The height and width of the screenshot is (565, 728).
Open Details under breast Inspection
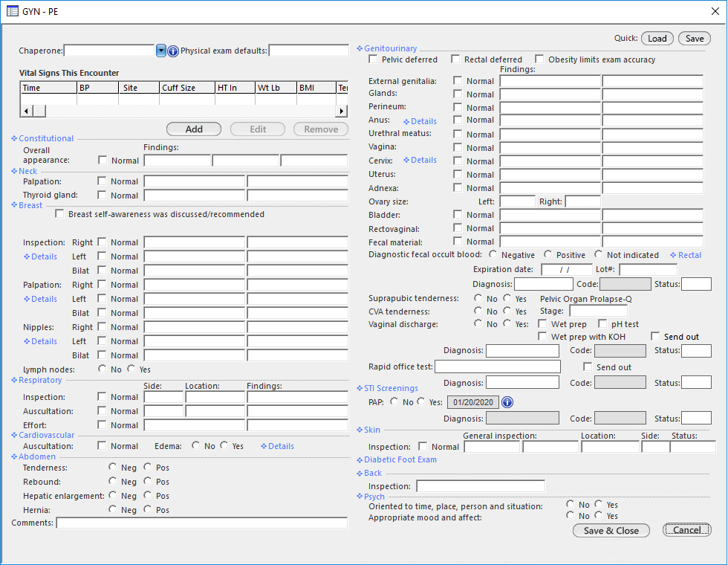point(40,257)
